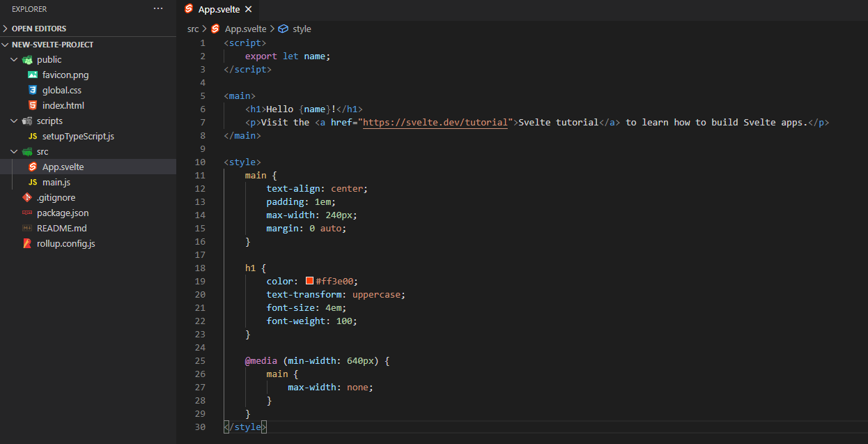This screenshot has height=444, width=868.
Task: Collapse the NEW-SVELTE-PROJECT root section
Action: coord(88,44)
